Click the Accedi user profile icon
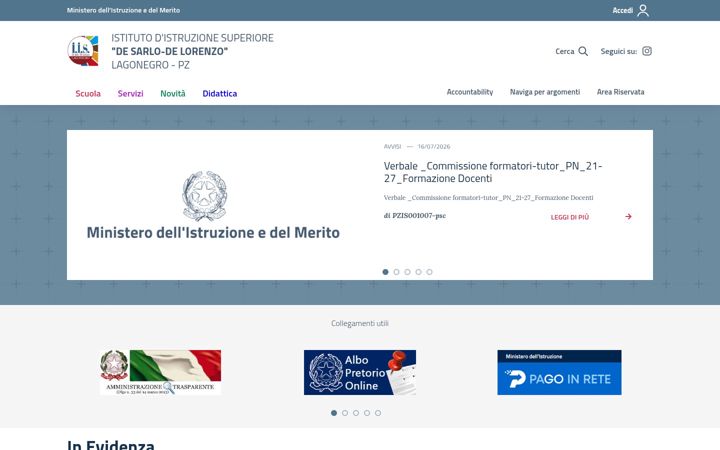720x450 pixels. (x=643, y=10)
